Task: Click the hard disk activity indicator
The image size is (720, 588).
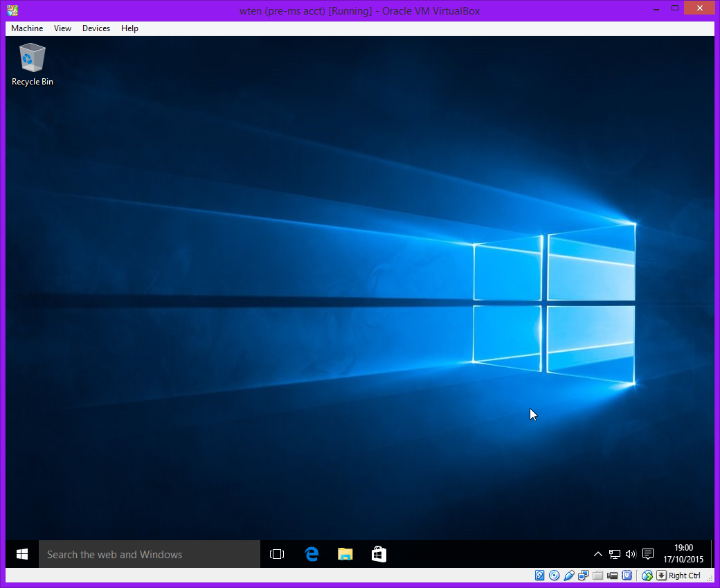Action: click(x=540, y=576)
